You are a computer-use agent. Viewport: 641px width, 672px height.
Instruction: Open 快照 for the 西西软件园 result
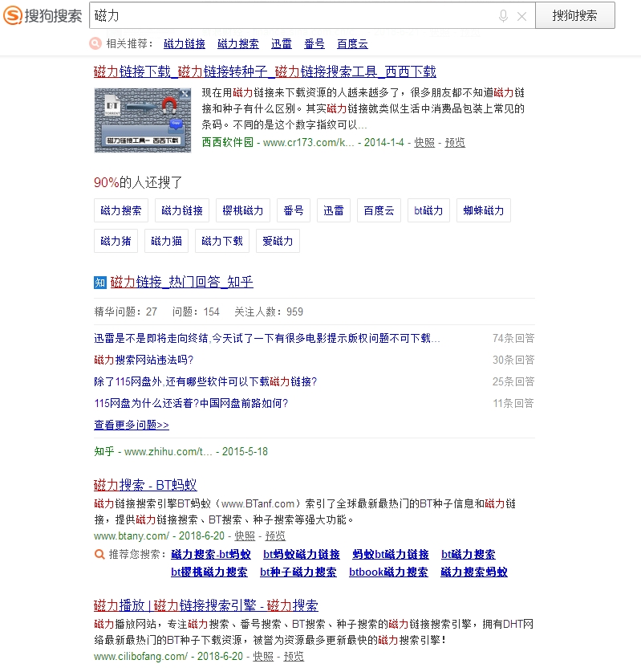(424, 143)
